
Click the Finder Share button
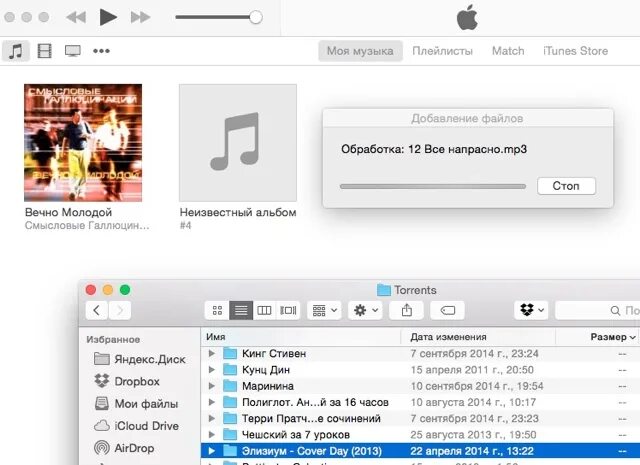(407, 311)
